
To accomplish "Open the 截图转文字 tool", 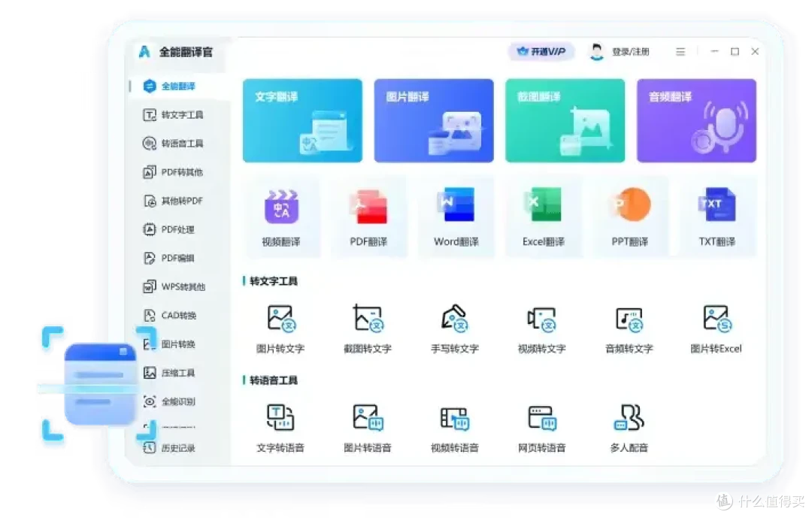I will 368,329.
